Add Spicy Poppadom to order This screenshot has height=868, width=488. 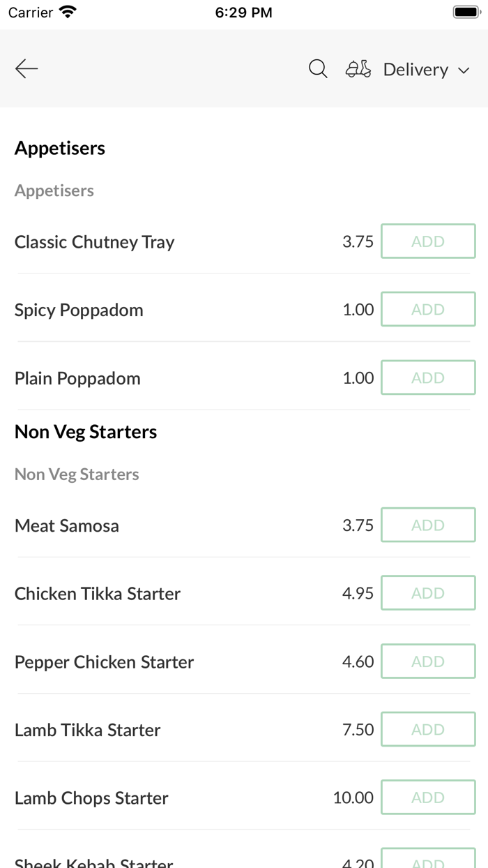[x=428, y=309]
